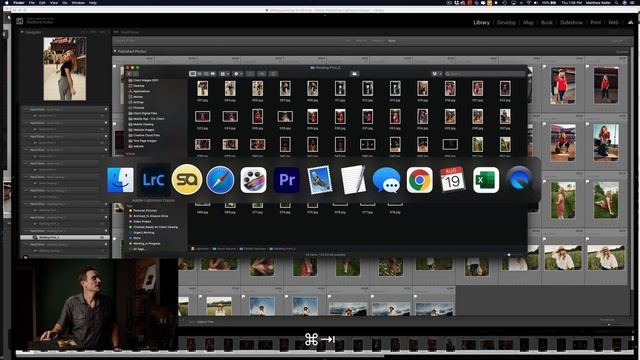Screen dimensions: 640x360
Task: Select the Video Project tag in Finder sidebar
Action: pyautogui.click(x=142, y=222)
